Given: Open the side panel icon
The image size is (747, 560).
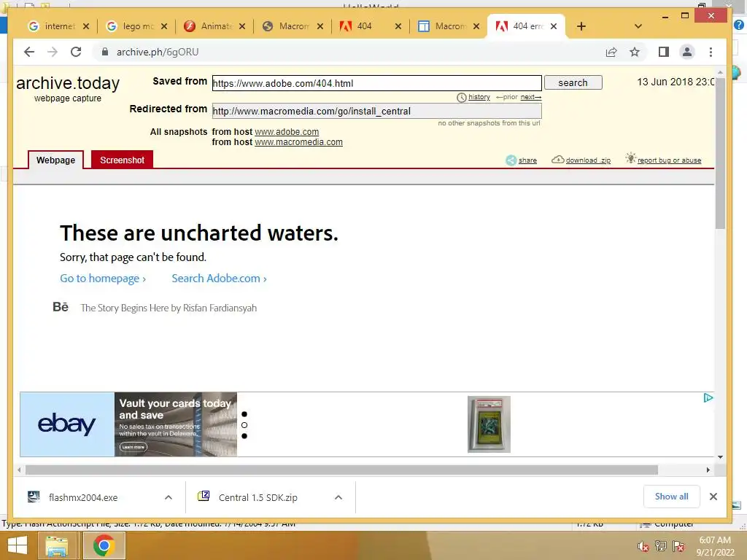Looking at the screenshot, I should click(x=664, y=52).
